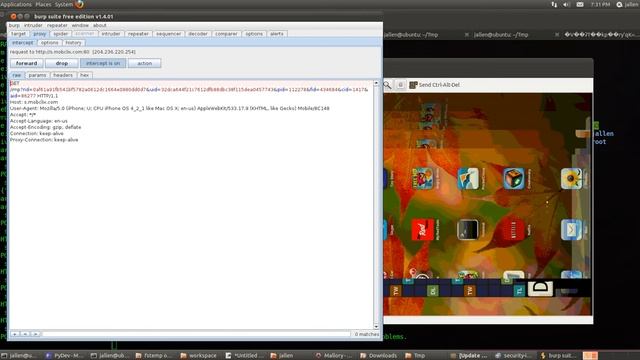The height and width of the screenshot is (360, 640).
Task: Show the hex request view
Action: pyautogui.click(x=84, y=75)
